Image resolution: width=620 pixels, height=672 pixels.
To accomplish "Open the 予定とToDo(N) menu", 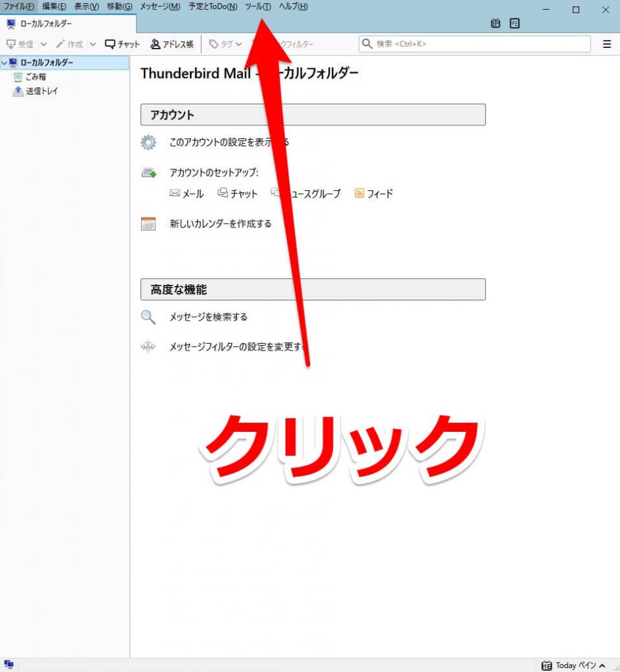I will tap(213, 7).
